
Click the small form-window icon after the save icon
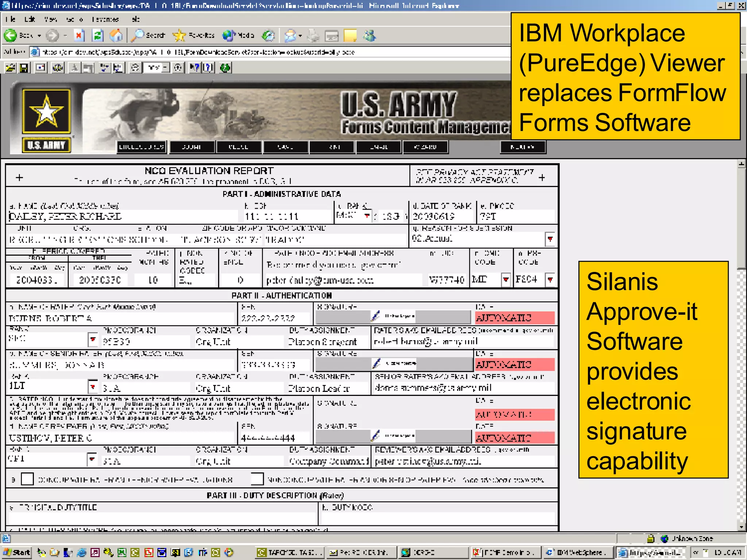[40, 67]
